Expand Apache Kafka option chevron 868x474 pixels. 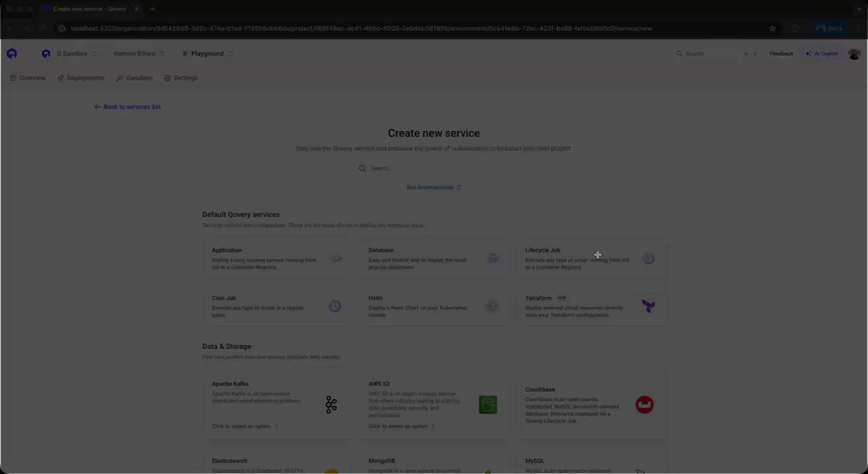pyautogui.click(x=276, y=427)
